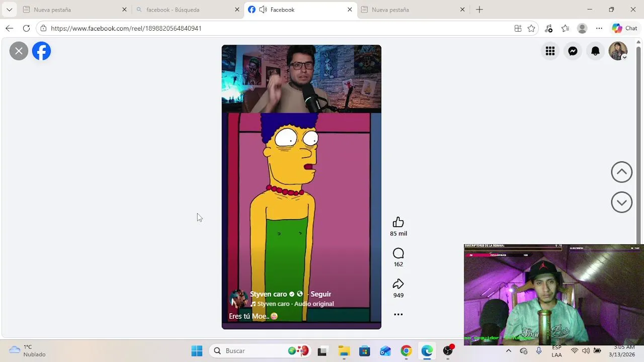Share the reel with the arrow icon
The width and height of the screenshot is (644, 362).
[398, 284]
